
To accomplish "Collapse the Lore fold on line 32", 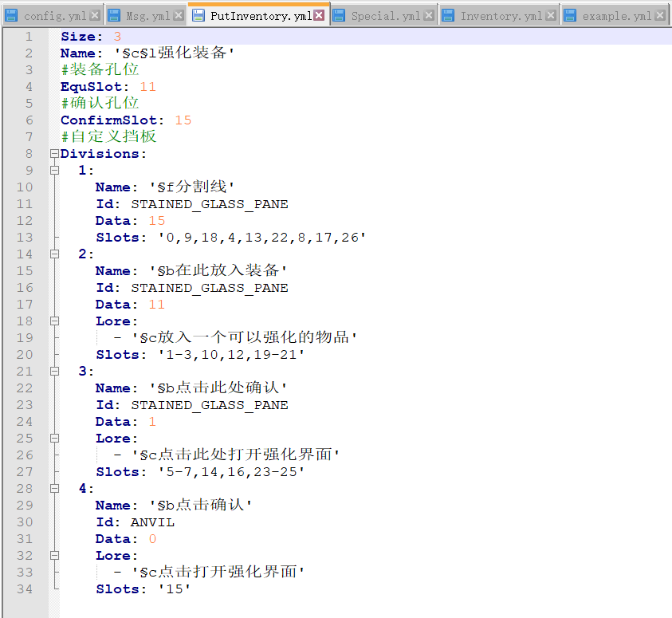I will coord(54,556).
